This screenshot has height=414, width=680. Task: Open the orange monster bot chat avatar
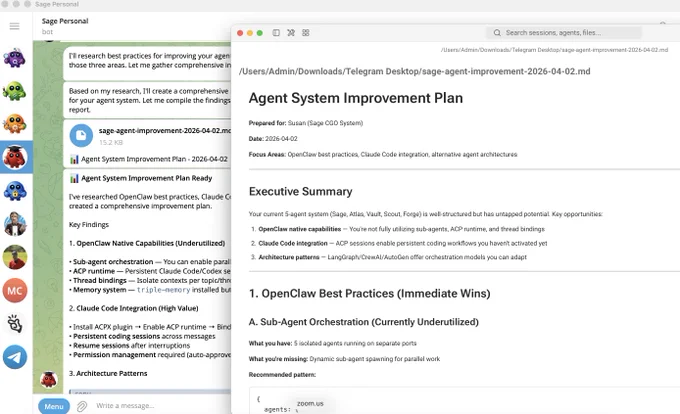15,124
